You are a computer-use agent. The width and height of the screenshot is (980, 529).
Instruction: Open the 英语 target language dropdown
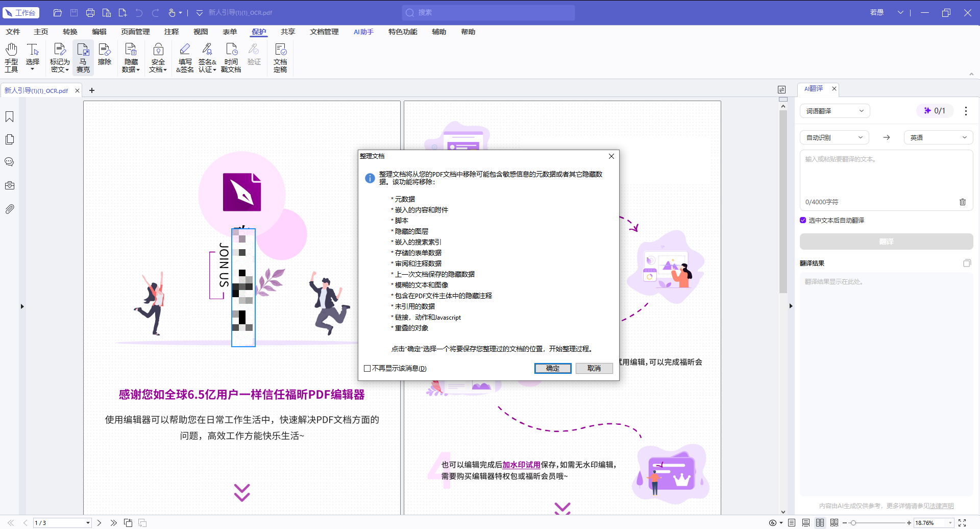[938, 137]
